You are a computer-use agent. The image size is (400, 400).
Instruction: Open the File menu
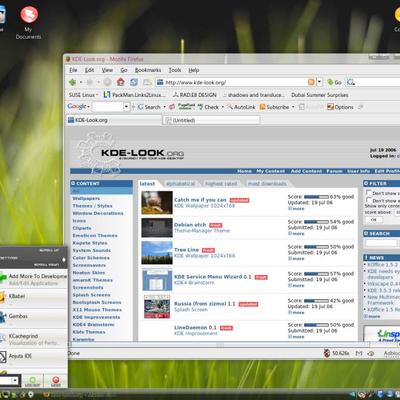pyautogui.click(x=73, y=70)
